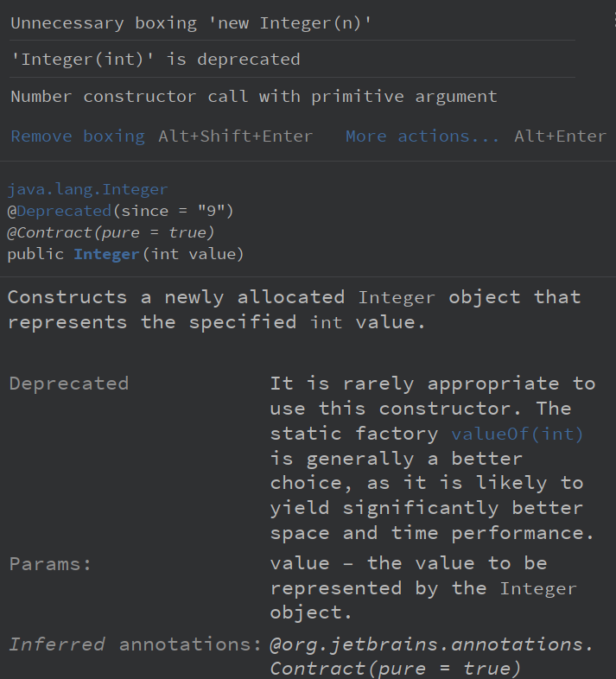Click the 'Deprecated' section label
Screen dimensions: 616x679
69,384
